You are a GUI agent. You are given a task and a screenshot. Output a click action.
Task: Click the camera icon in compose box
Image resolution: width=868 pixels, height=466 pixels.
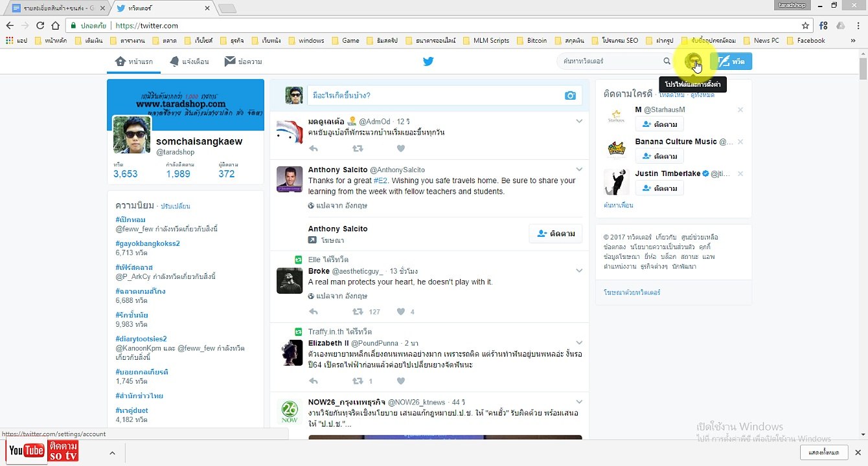tap(570, 96)
